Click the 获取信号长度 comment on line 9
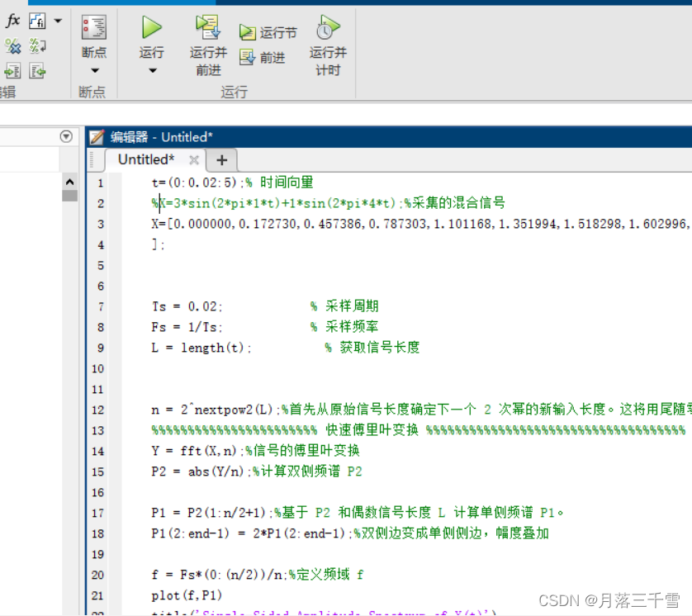Screen dimensions: 692x616 pyautogui.click(x=372, y=348)
